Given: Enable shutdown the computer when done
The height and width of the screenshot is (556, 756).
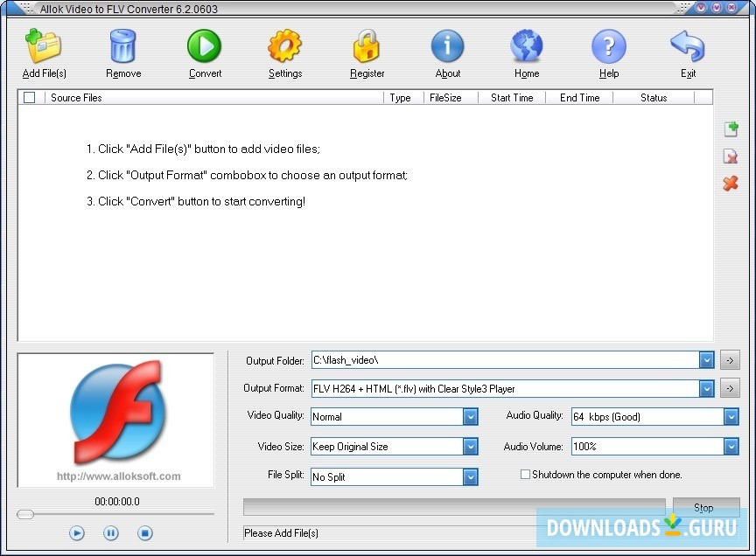Looking at the screenshot, I should (x=525, y=474).
